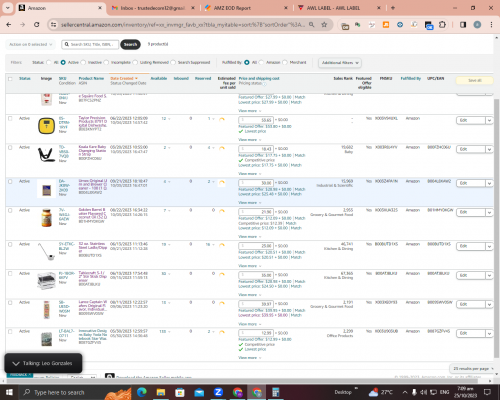This screenshot has width=500, height=400.
Task: Select the Koala Kare Baby row checkbox
Action: tap(10, 147)
